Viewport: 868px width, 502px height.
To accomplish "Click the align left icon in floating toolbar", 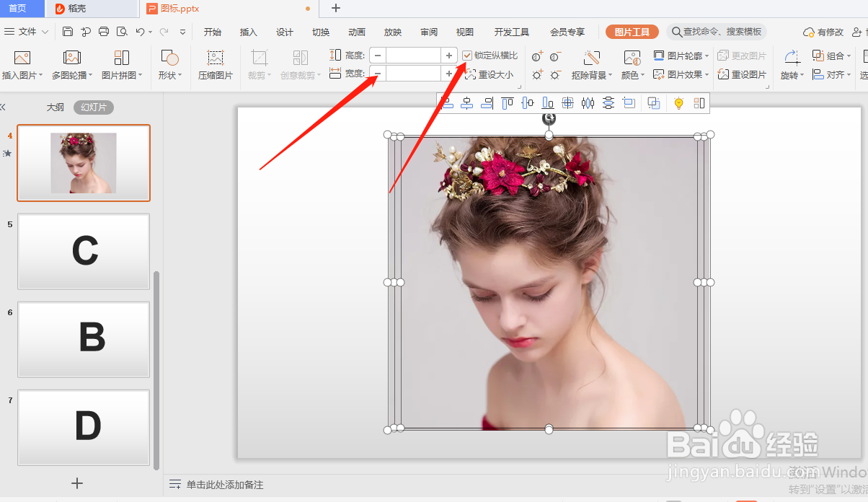I will pyautogui.click(x=447, y=103).
